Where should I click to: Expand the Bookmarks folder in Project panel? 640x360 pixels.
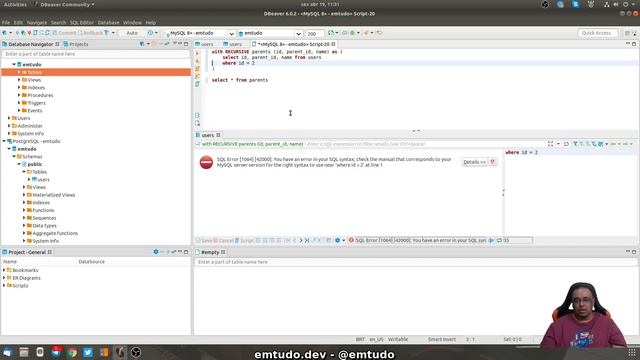(4, 270)
